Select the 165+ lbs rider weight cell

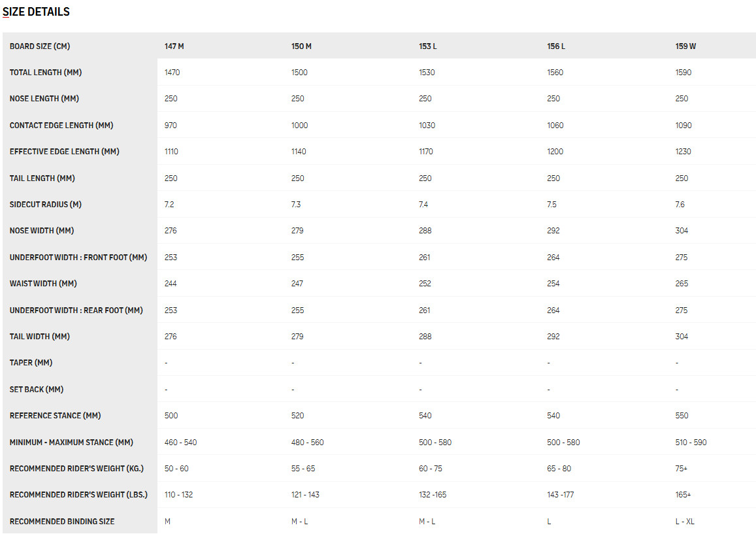click(x=683, y=495)
